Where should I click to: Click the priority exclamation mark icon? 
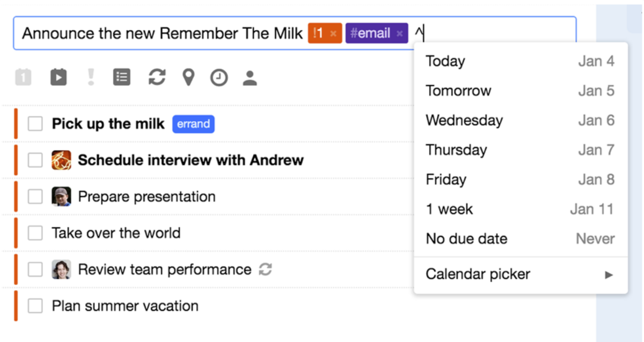point(91,78)
